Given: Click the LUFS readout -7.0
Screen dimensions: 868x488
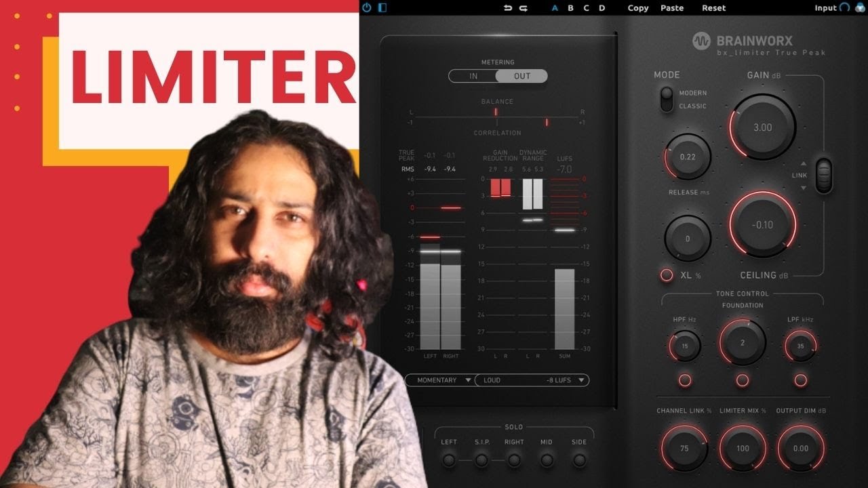Looking at the screenshot, I should [564, 169].
